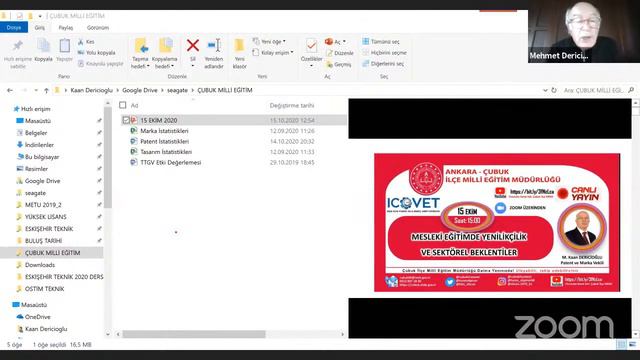Switch to the Giriş ribbon tab

click(x=40, y=28)
